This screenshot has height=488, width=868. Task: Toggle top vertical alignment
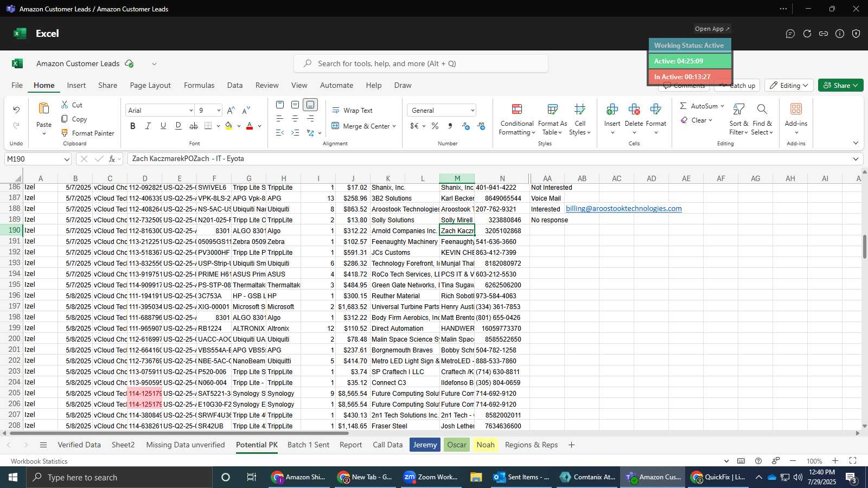280,105
